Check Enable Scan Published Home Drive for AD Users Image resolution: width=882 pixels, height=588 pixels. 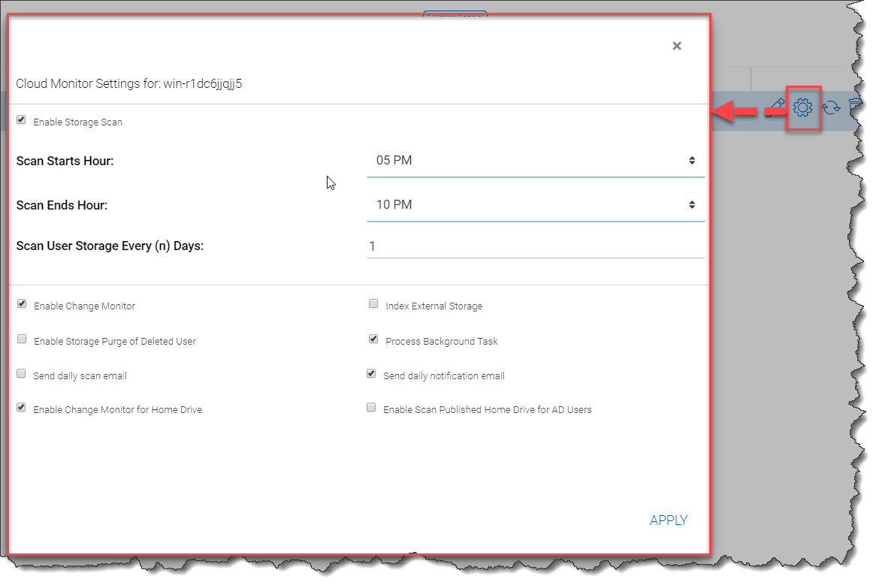371,408
